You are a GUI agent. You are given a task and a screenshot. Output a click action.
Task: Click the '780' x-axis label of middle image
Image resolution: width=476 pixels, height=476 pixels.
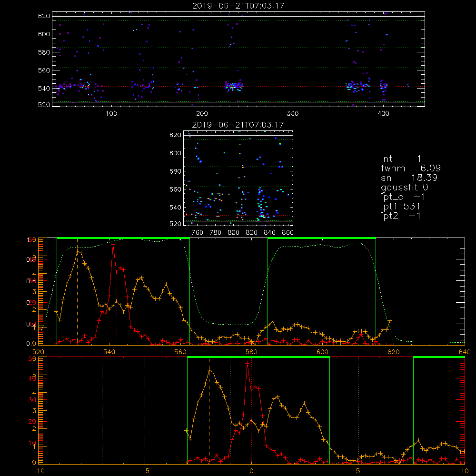pos(216,233)
